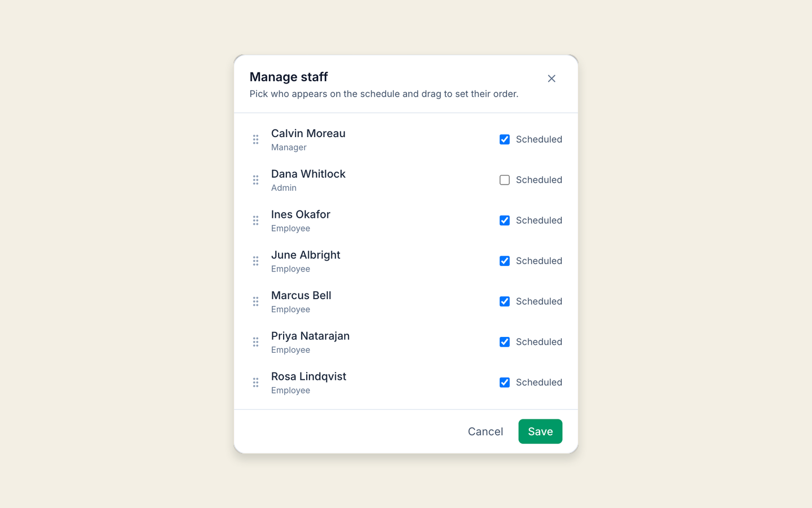
Task: Click the drag handle beside June Albright
Action: pos(255,261)
